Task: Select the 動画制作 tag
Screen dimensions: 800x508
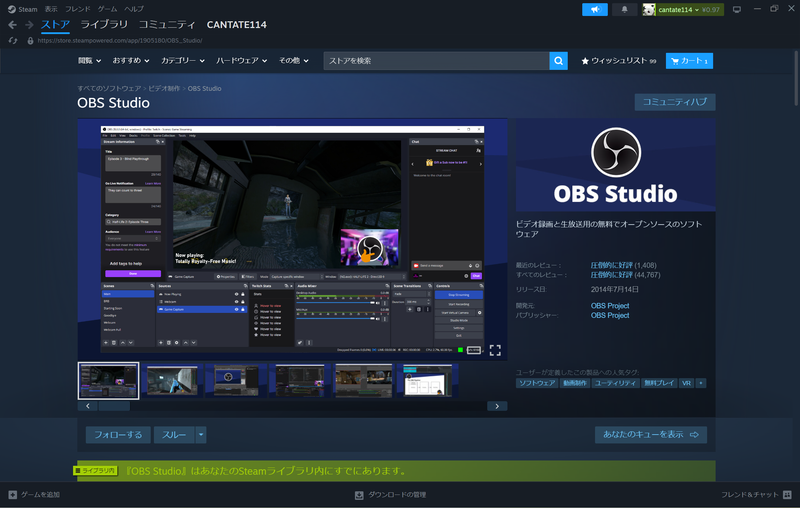Action: click(x=574, y=383)
